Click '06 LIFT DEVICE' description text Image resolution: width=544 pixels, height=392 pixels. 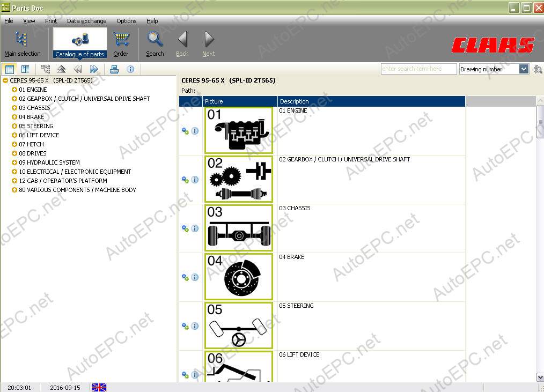tap(299, 354)
